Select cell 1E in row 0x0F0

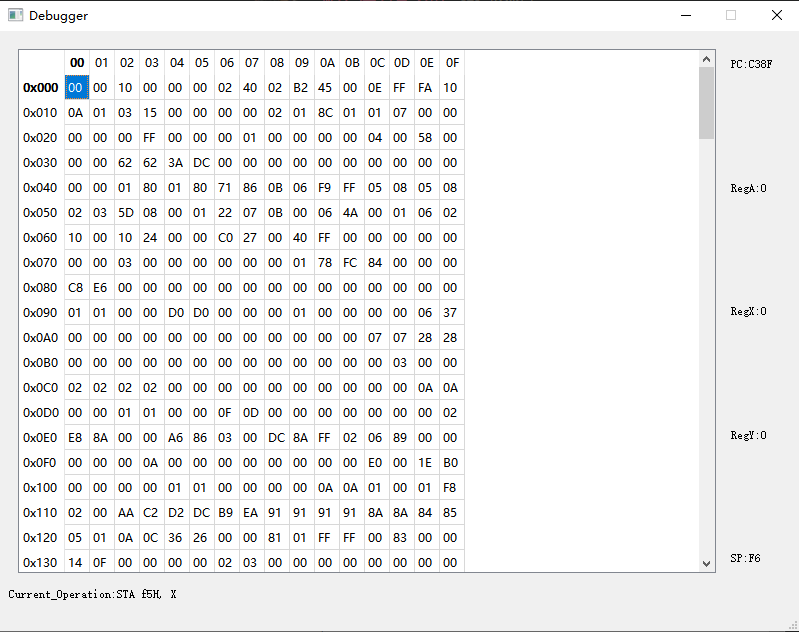[x=427, y=462]
